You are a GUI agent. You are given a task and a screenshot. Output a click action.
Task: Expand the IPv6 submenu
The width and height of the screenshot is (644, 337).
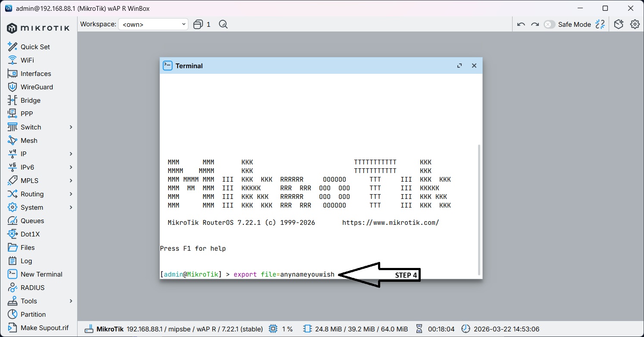[x=71, y=167]
